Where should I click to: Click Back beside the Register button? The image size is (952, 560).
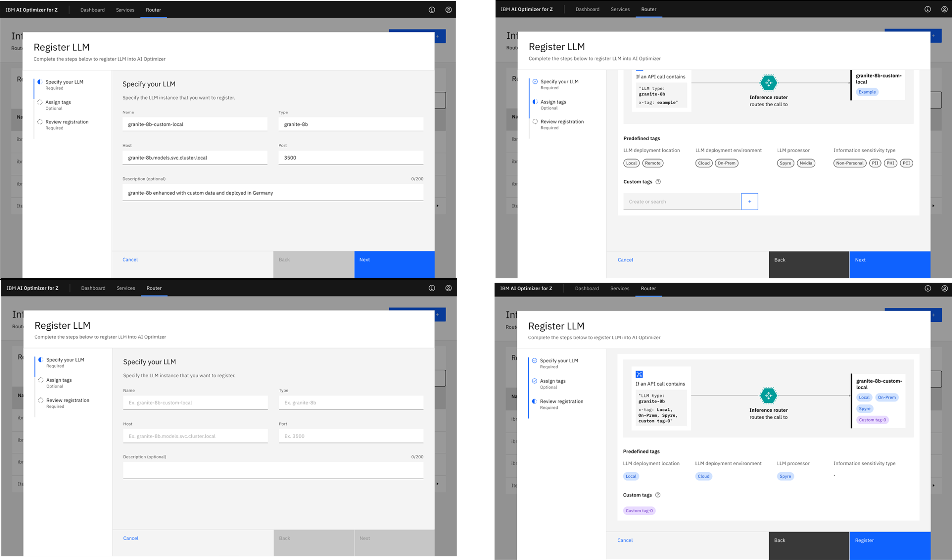(809, 546)
